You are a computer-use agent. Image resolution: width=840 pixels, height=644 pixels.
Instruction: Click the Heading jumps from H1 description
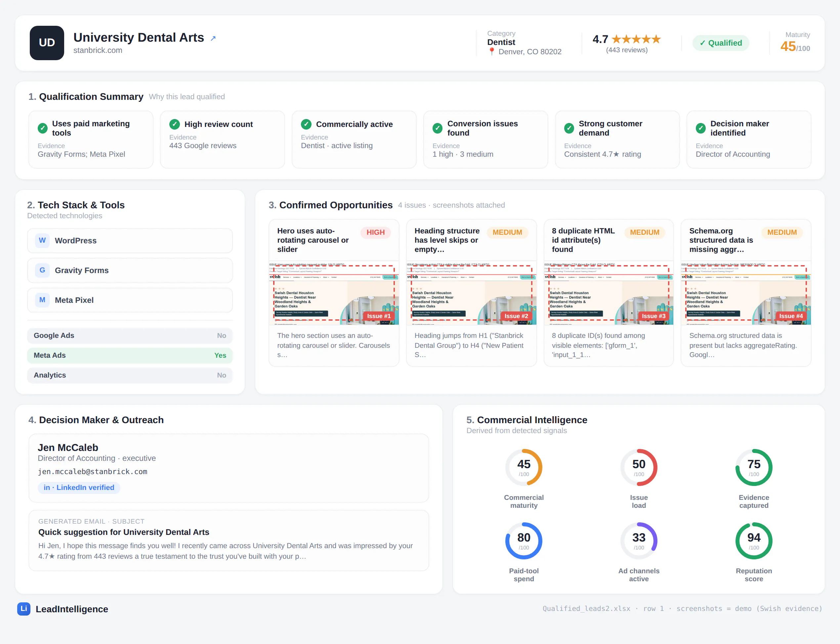[x=469, y=345]
